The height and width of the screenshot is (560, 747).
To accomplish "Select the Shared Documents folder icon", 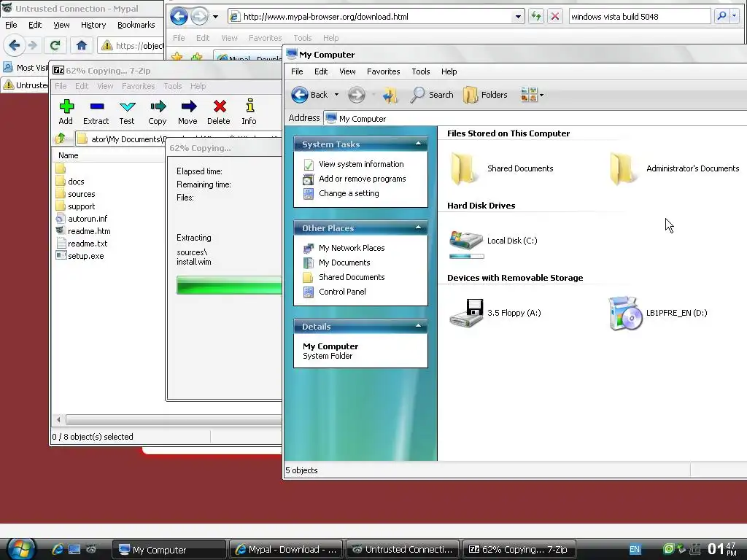I will [x=465, y=168].
